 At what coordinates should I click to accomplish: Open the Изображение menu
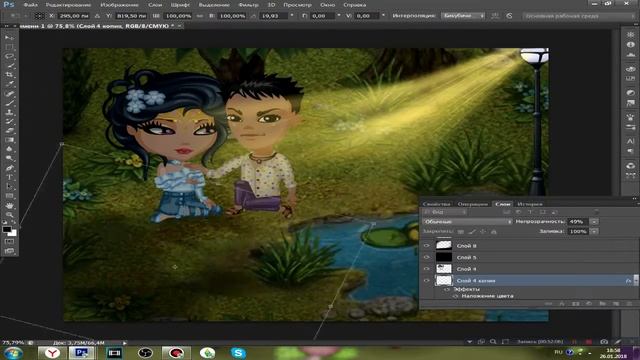pyautogui.click(x=119, y=5)
